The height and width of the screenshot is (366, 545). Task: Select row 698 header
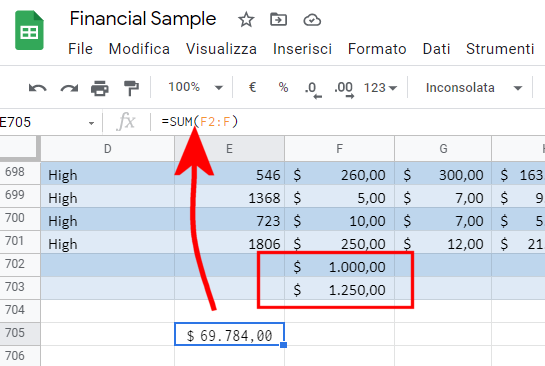[20, 173]
